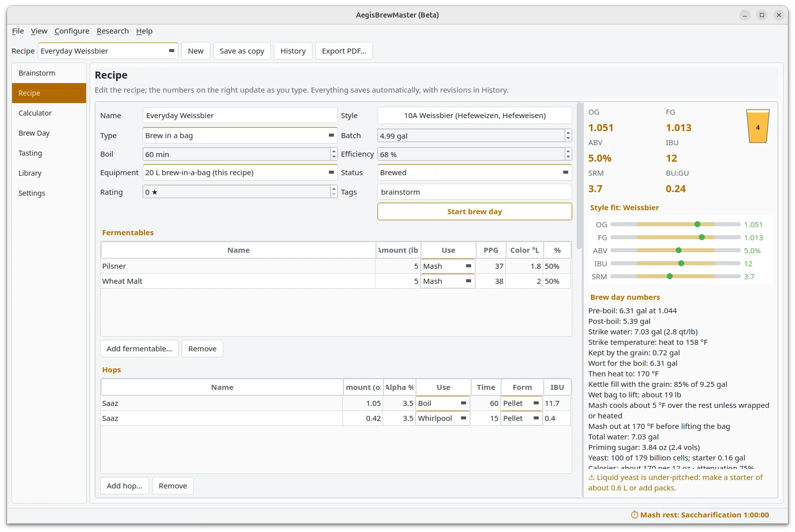Viewport: 795px width, 532px height.
Task: Open the Type dropdown showing Brew in a bag
Action: pyautogui.click(x=240, y=136)
